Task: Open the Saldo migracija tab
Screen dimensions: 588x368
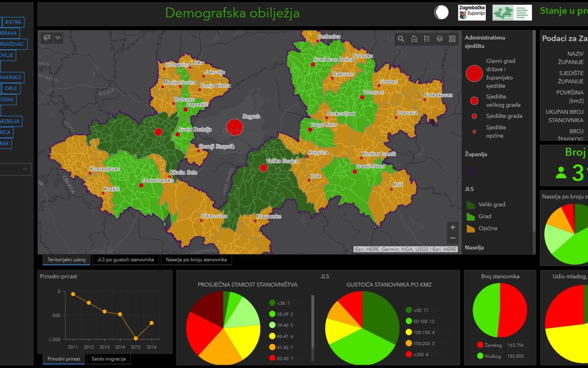Action: (x=108, y=359)
